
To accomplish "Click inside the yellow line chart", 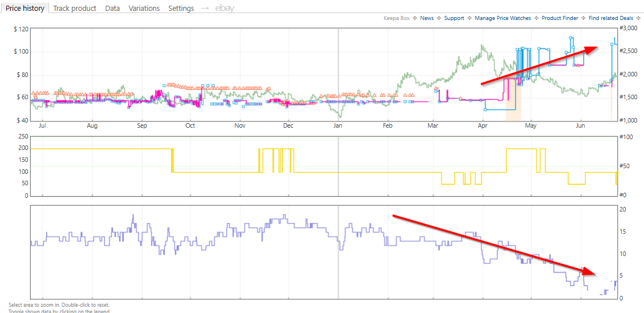I will pos(324,166).
